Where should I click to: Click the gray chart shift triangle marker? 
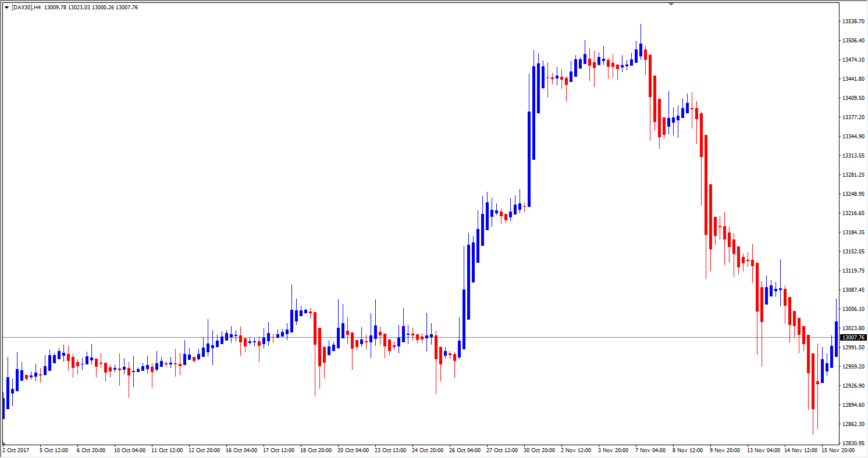tap(671, 3)
